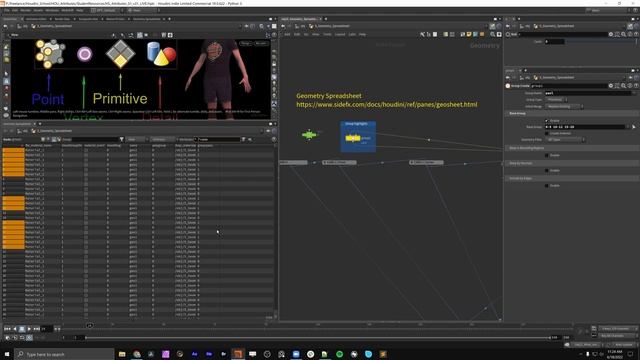This screenshot has height=360, width=640.
Task: Click the spreadsheet Group filter field
Action: [95, 140]
